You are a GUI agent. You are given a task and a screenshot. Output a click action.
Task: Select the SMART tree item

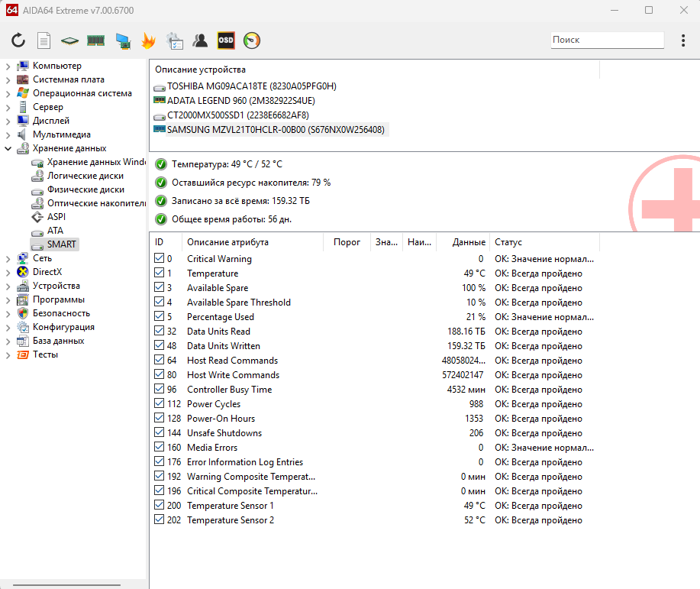click(62, 244)
